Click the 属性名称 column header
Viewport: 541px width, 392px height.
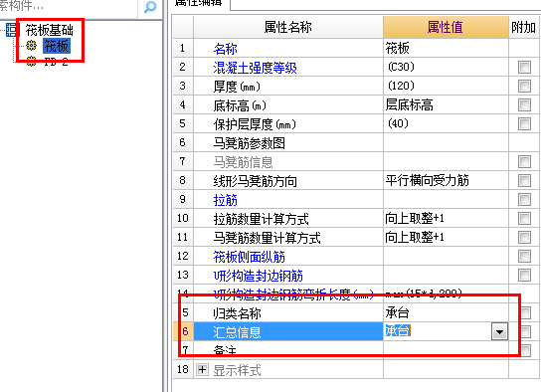coord(288,27)
